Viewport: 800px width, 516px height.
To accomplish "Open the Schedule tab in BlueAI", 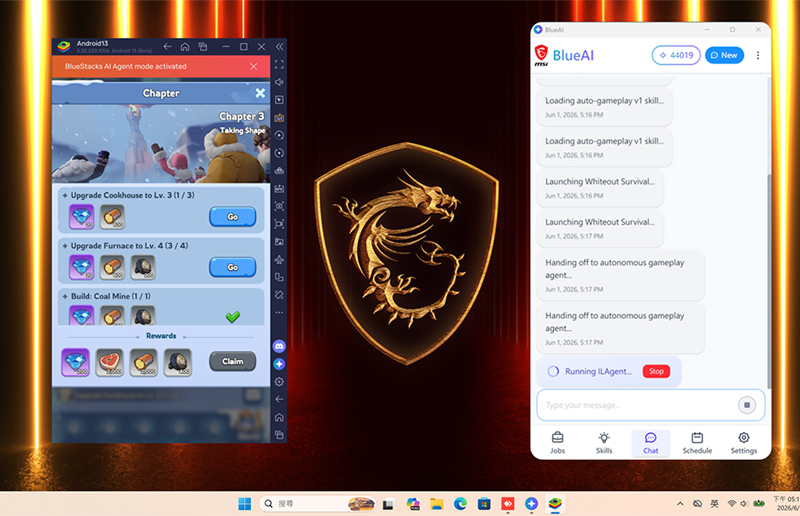I will click(697, 443).
